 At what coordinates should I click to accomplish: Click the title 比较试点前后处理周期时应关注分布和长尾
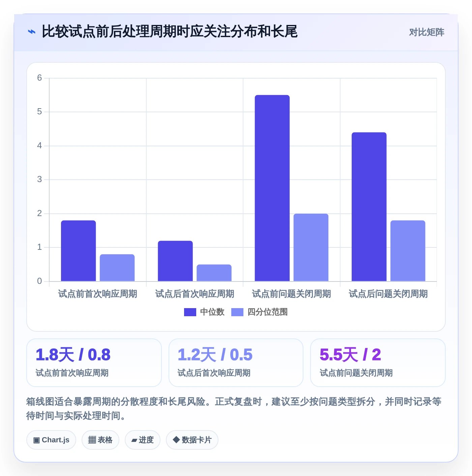coord(170,32)
